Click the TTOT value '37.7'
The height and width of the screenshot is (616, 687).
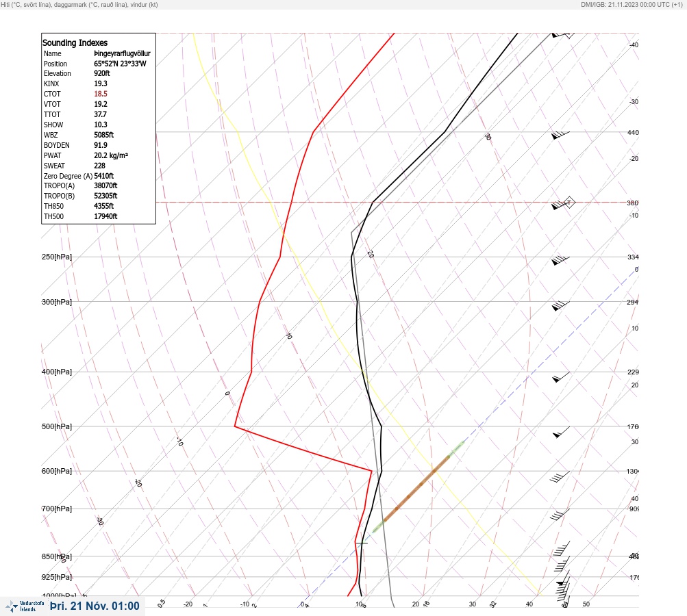pyautogui.click(x=100, y=114)
